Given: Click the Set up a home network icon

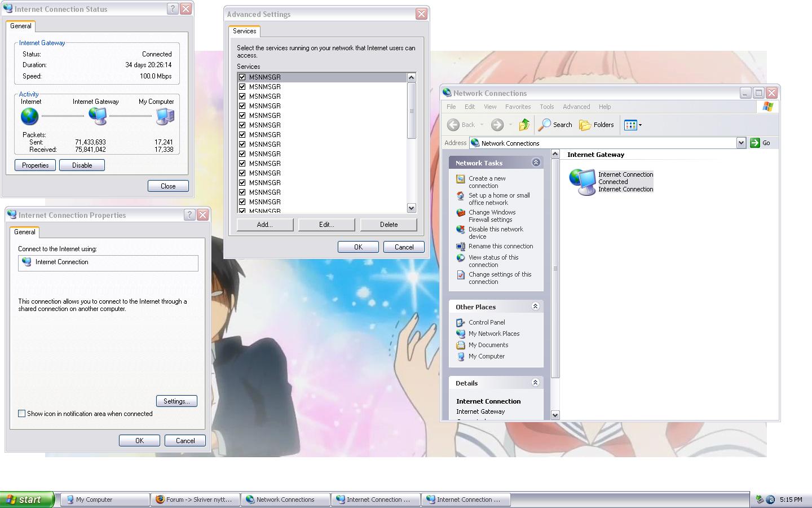Looking at the screenshot, I should click(461, 196).
